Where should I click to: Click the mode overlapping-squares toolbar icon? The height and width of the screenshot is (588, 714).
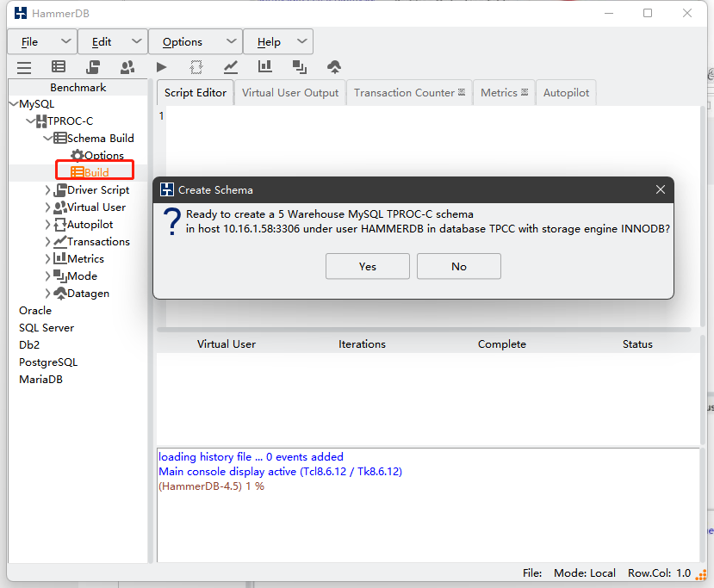tap(299, 67)
